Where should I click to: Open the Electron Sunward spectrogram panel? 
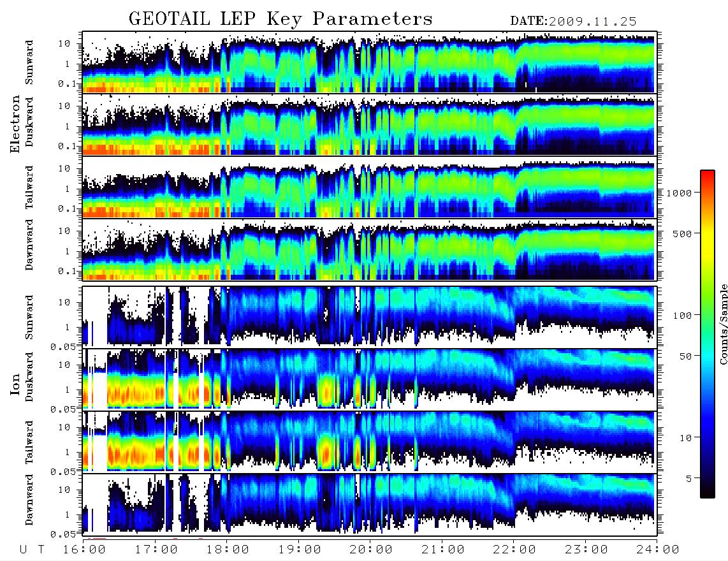(369, 62)
